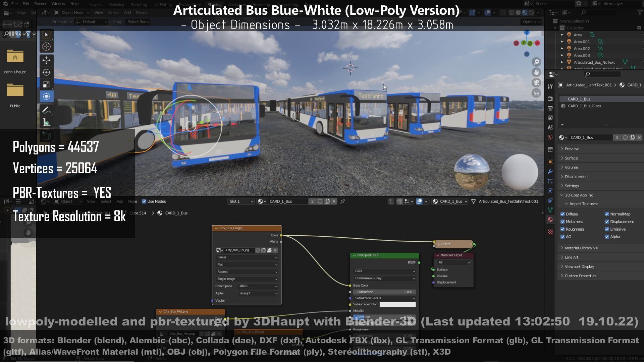Uncheck the Metalness checkbox
644x362 pixels.
(562, 222)
